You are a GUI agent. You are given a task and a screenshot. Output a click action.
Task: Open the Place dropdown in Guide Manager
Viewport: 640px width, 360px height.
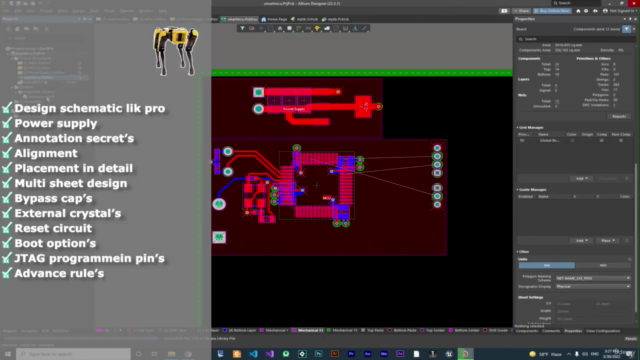point(608,240)
